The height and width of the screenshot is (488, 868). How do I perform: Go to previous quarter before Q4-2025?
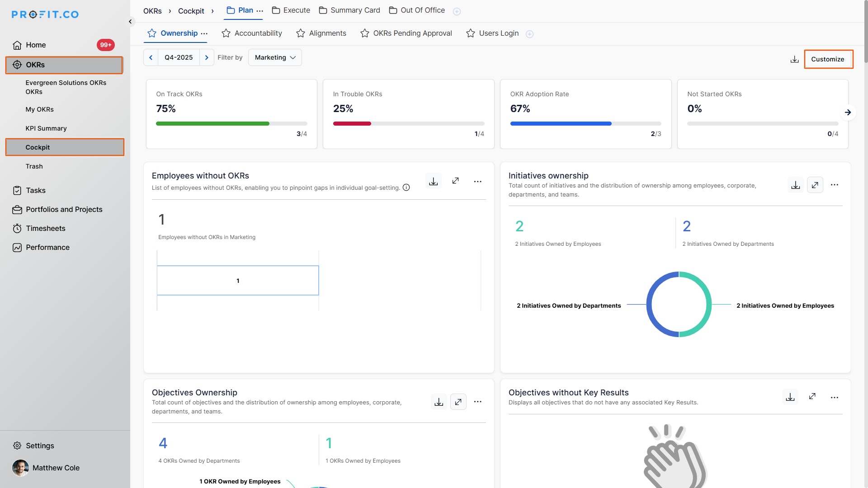(151, 57)
